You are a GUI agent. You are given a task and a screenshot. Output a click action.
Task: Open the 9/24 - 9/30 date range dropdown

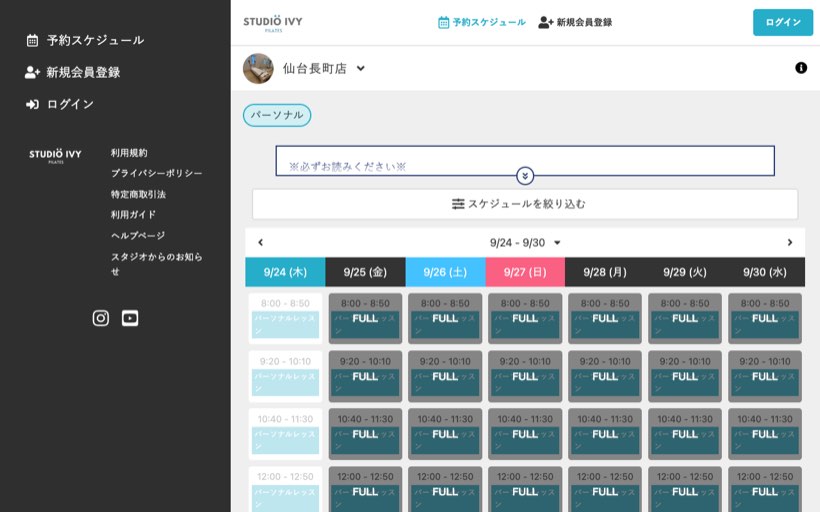coord(525,243)
